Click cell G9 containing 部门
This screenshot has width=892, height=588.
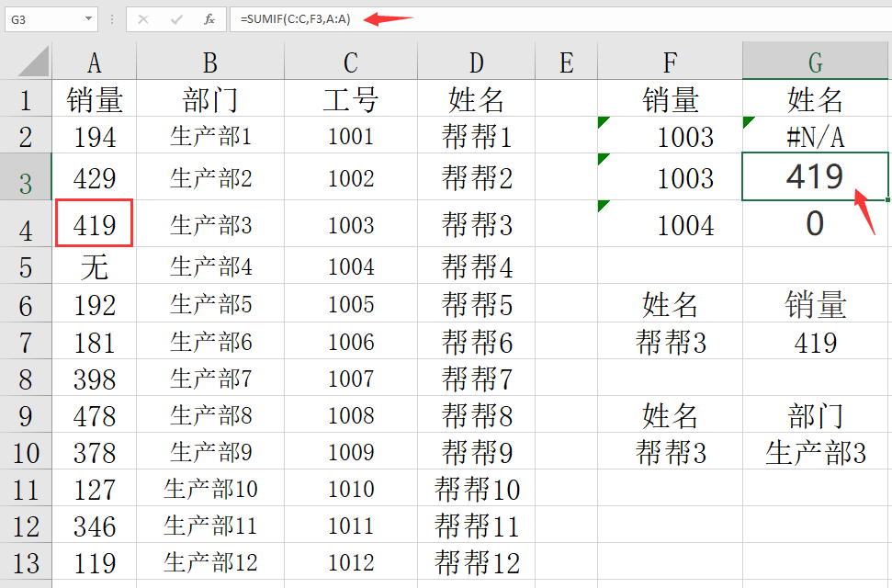(815, 414)
